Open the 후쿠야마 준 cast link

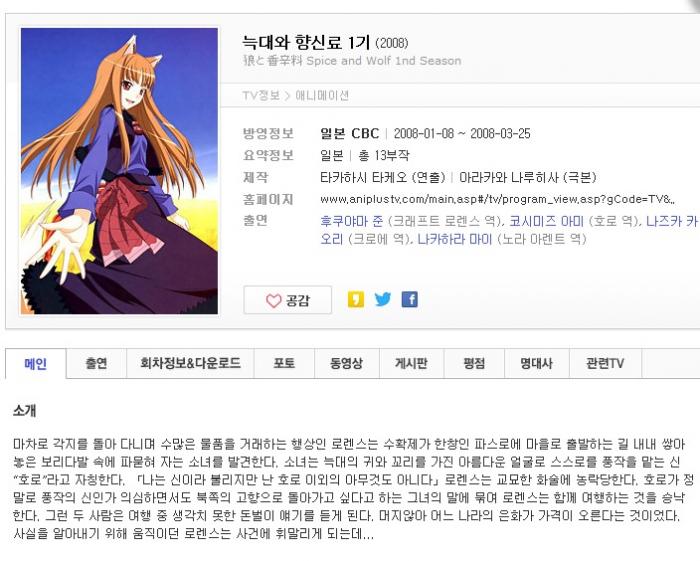351,221
